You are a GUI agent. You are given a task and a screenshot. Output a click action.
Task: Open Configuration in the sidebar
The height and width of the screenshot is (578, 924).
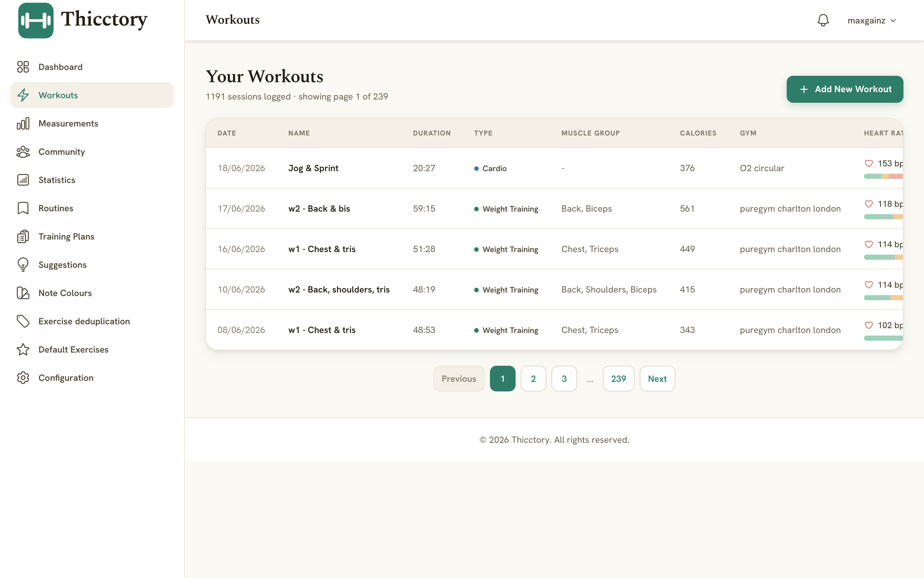point(92,378)
